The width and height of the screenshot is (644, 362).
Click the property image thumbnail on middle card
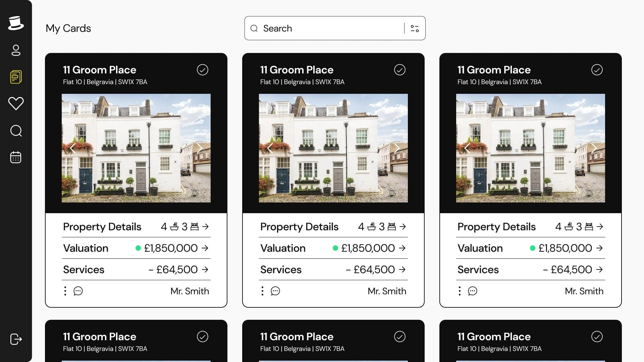click(333, 147)
